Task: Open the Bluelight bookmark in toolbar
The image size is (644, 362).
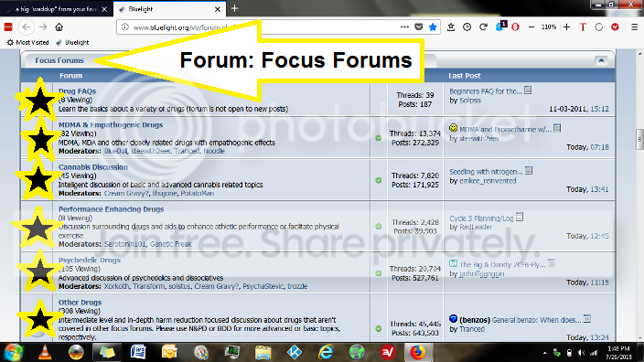Action: click(72, 42)
